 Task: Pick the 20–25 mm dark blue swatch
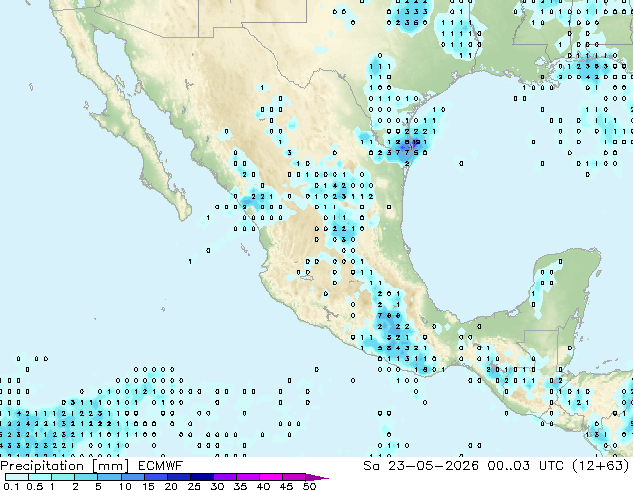tap(178, 477)
